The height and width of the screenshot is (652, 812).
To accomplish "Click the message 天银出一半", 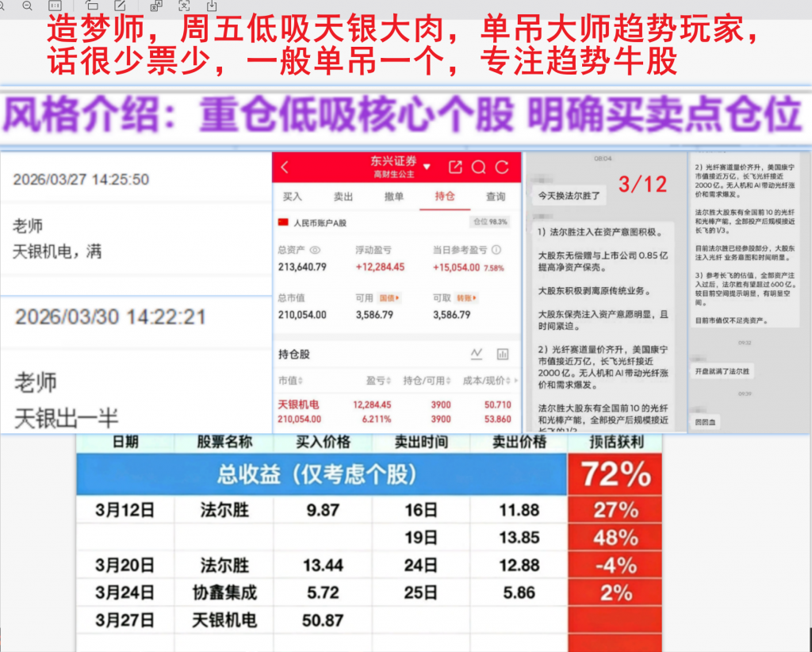I will (x=67, y=419).
